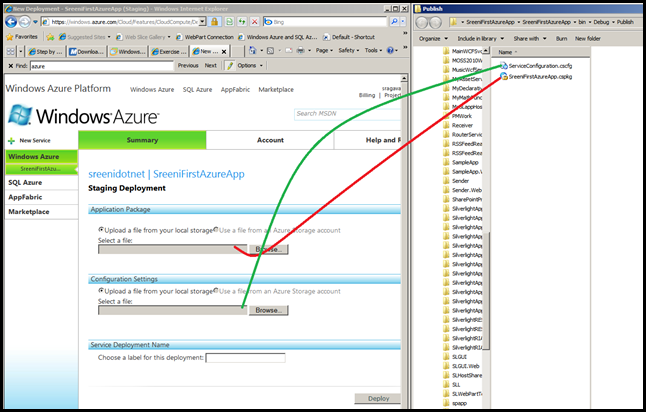
Task: Select Configuration Settings Azure Storage account option
Action: 215,290
